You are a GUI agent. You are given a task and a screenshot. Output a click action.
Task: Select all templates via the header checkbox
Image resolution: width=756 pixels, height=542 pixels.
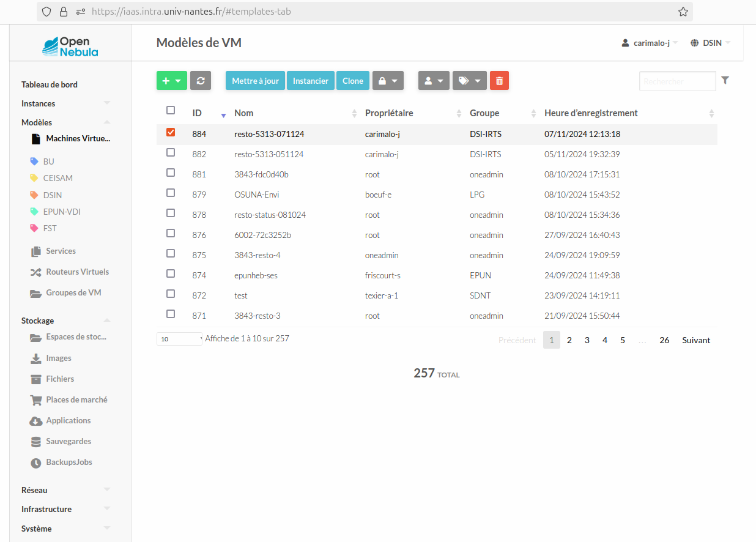[x=169, y=111]
